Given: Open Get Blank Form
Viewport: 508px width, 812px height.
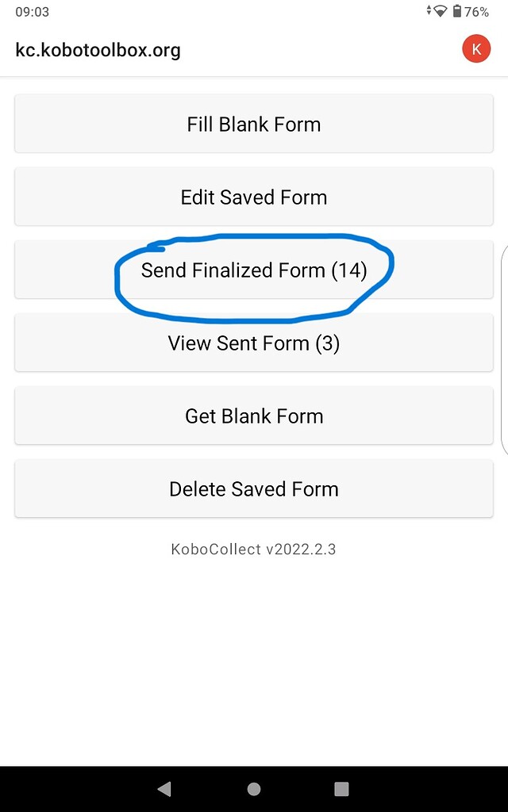Looking at the screenshot, I should pos(254,416).
